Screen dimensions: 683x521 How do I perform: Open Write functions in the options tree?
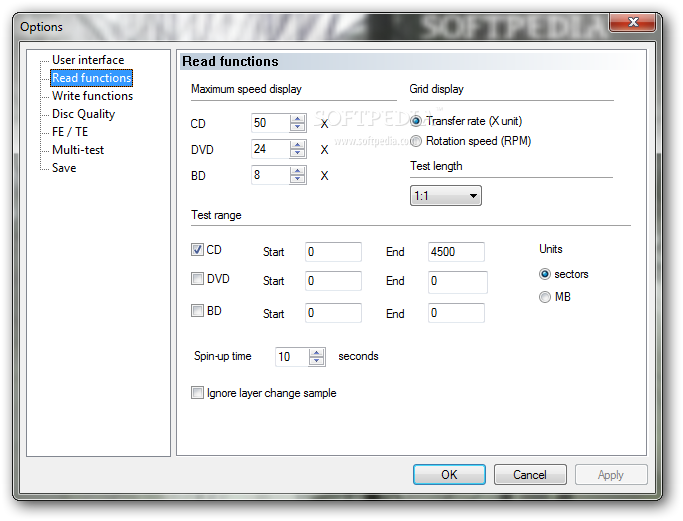point(92,96)
